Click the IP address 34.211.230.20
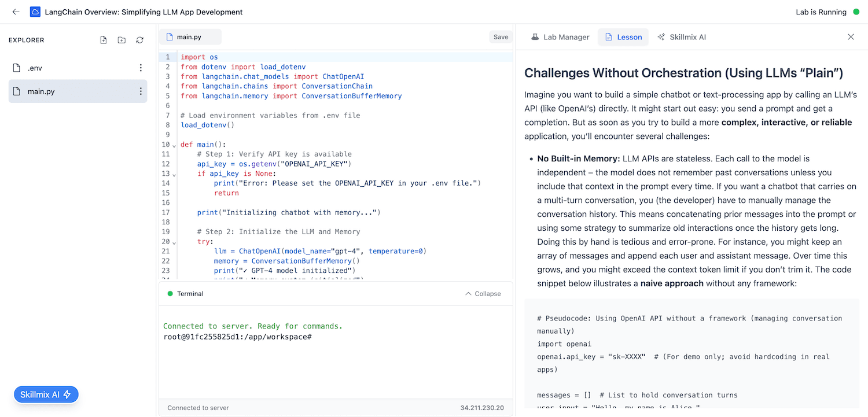The width and height of the screenshot is (868, 417). [x=482, y=408]
